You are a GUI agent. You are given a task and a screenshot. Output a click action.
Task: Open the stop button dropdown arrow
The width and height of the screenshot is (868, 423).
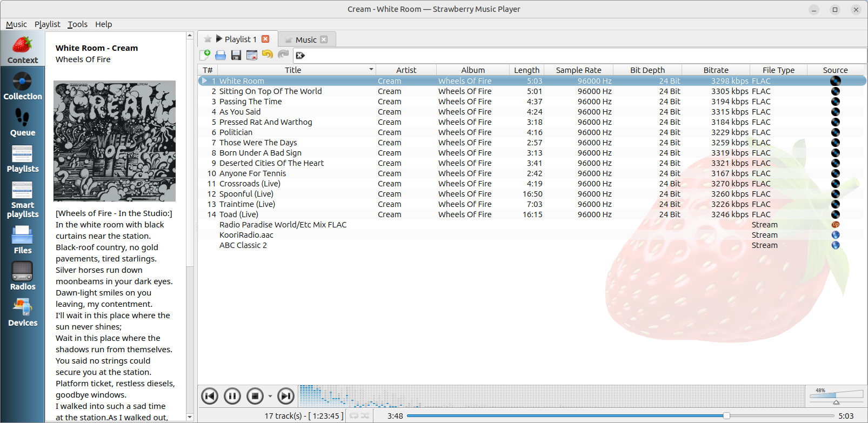coord(270,397)
